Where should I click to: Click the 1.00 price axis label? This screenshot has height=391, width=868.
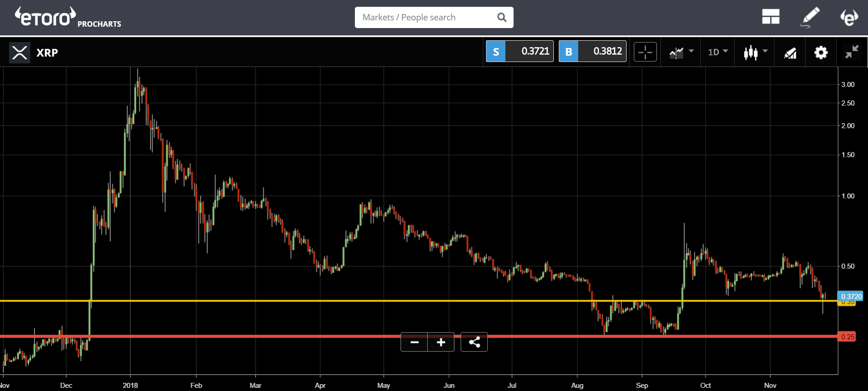848,196
